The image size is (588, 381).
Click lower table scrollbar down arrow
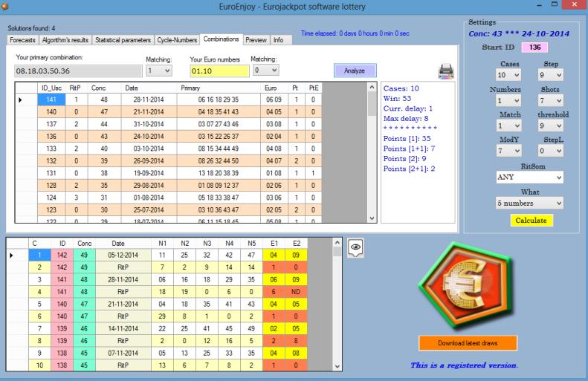(337, 366)
